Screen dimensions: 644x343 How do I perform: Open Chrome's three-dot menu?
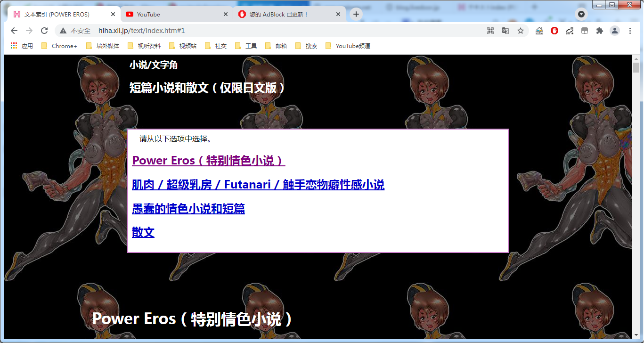[x=630, y=31]
